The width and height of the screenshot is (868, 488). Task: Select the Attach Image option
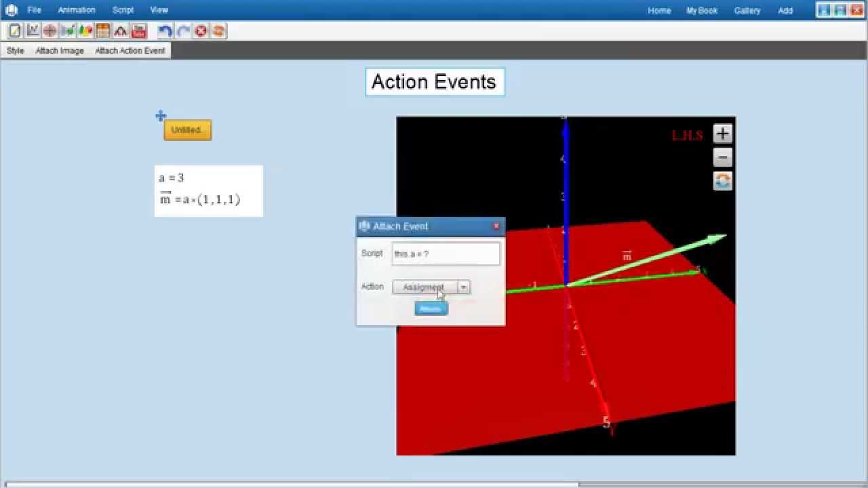coord(60,51)
